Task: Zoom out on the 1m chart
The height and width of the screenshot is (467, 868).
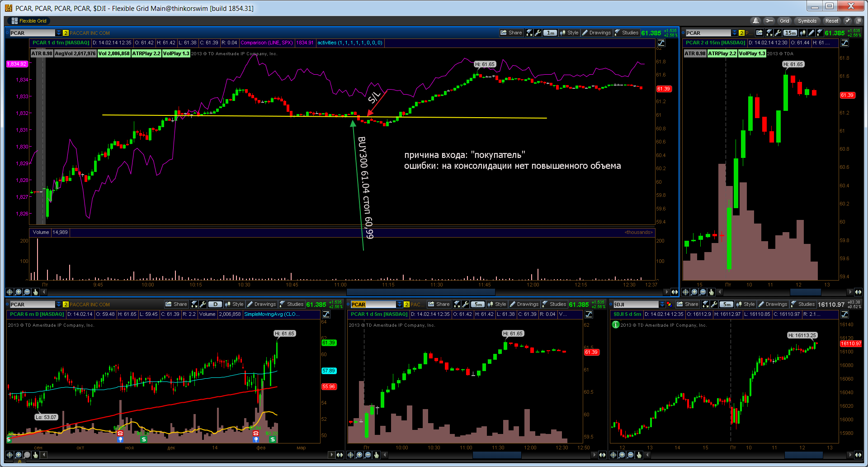Action: pos(27,292)
